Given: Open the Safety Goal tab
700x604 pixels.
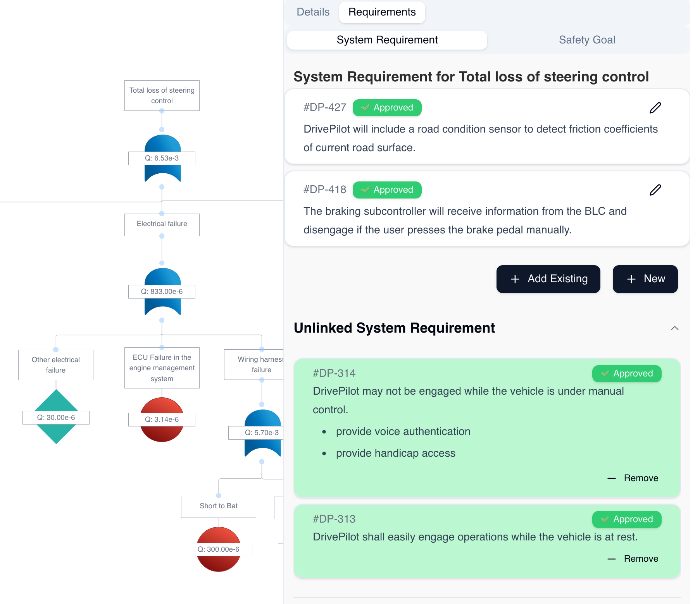Looking at the screenshot, I should [587, 40].
